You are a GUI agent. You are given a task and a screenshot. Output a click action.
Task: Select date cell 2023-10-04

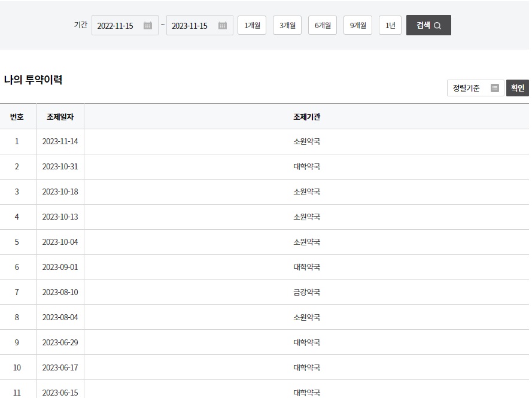tap(60, 242)
